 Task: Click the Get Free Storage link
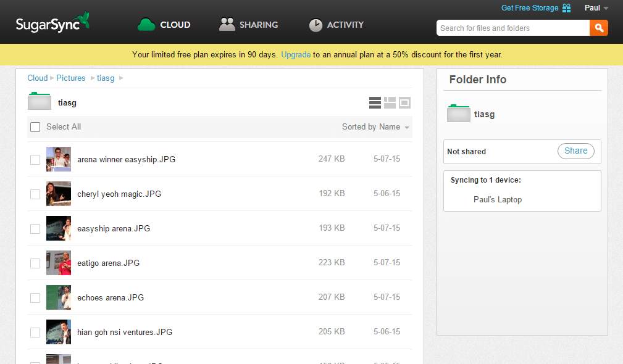click(x=530, y=8)
